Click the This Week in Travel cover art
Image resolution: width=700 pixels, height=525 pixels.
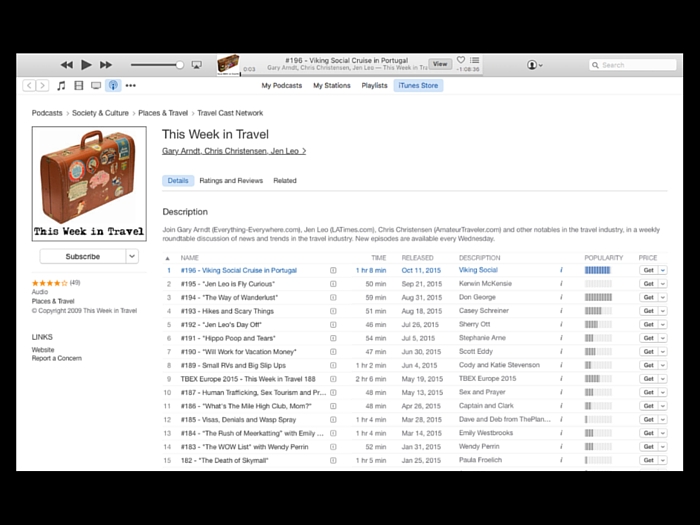tap(89, 183)
